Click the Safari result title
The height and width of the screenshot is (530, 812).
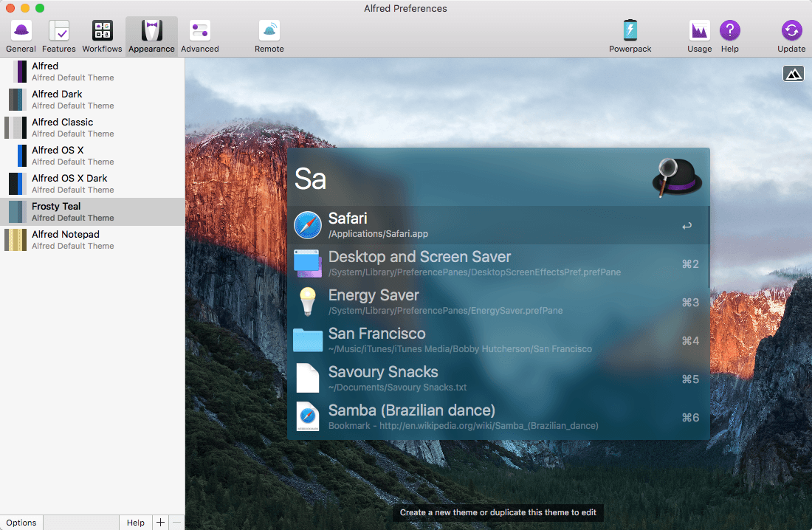pyautogui.click(x=348, y=218)
